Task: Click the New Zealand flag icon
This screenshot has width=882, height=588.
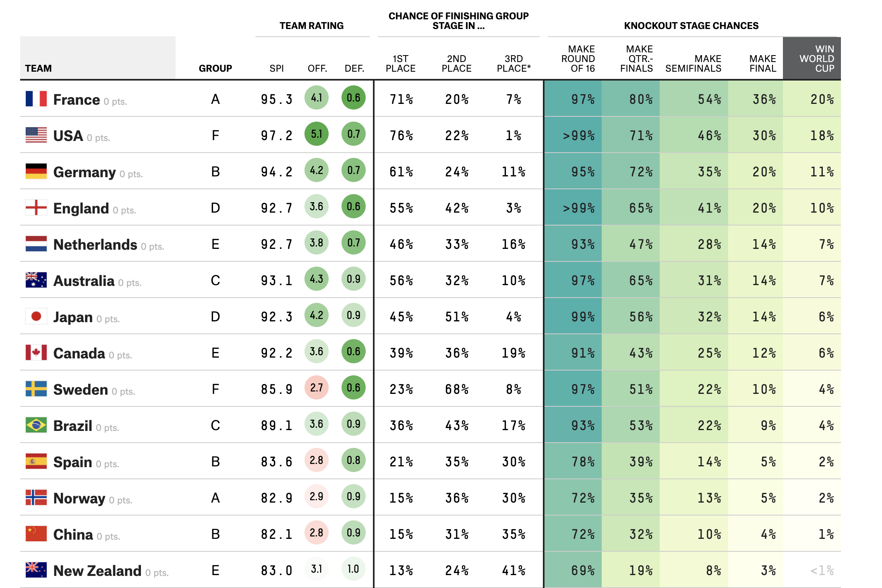Action: coord(36,570)
